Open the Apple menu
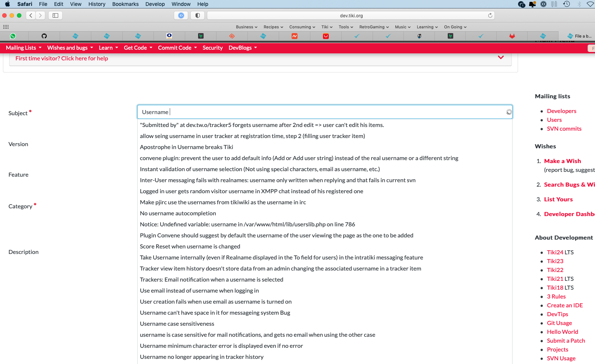The image size is (595, 364). (x=7, y=4)
